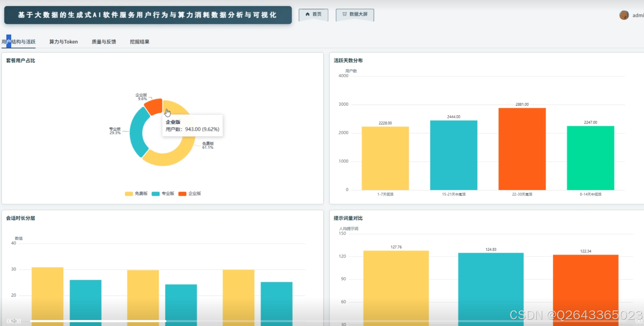Click the 124.83 teal bar in 提示词量对比

click(x=491, y=289)
